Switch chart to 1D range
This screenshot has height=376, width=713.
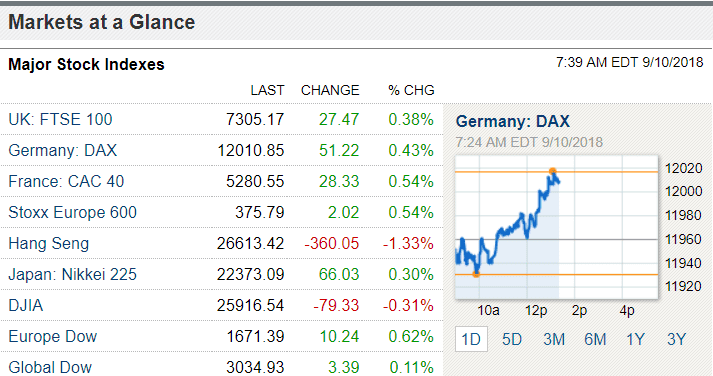coord(471,339)
